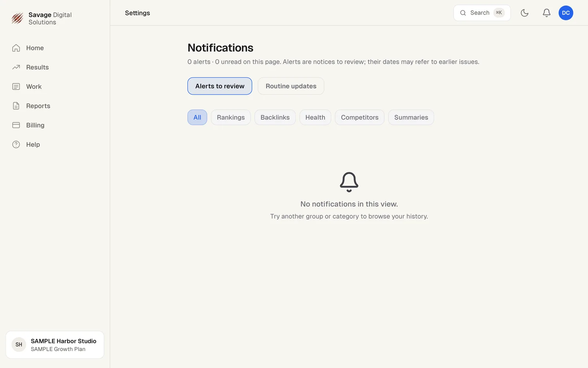Viewport: 588px width, 368px height.
Task: Click the SH account avatar badge
Action: (x=19, y=345)
